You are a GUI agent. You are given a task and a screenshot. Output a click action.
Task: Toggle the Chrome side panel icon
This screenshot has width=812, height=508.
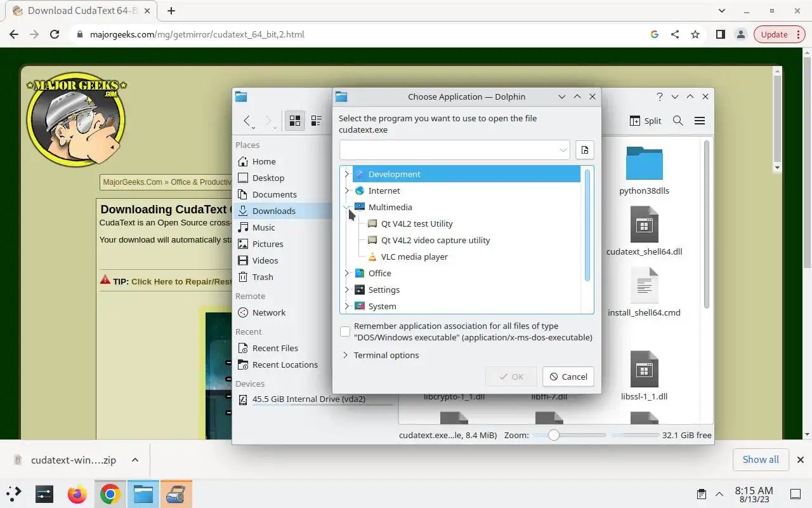pyautogui.click(x=720, y=34)
